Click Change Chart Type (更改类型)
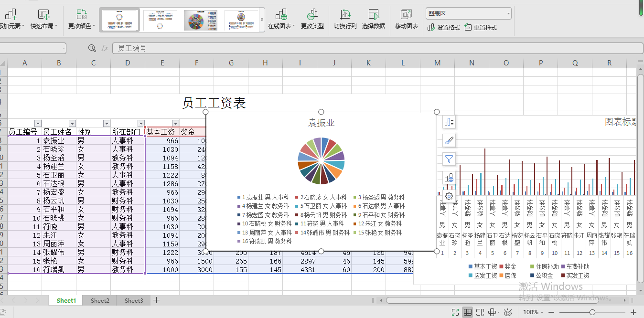The width and height of the screenshot is (644, 318). tap(312, 20)
